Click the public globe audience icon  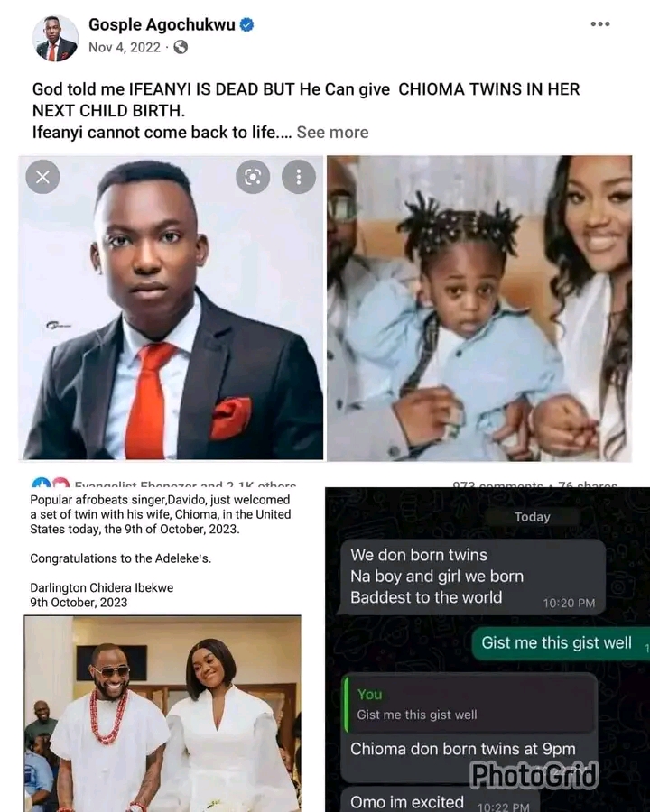(181, 47)
